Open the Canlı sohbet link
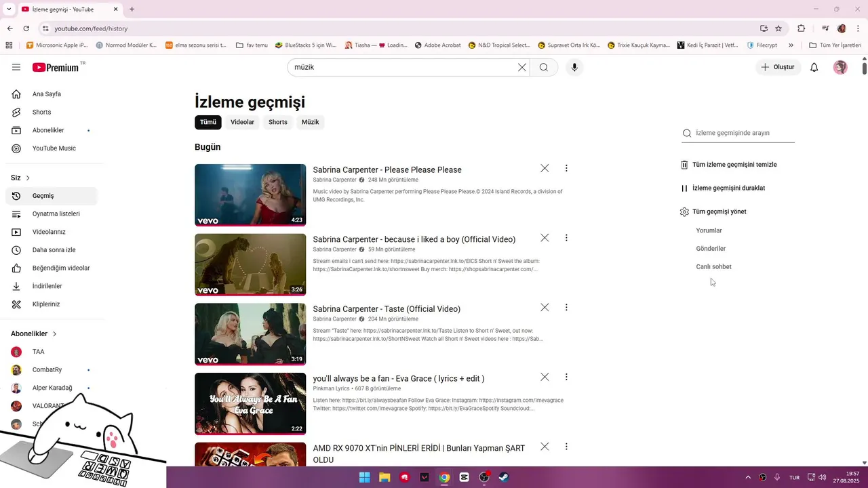This screenshot has width=868, height=488. coord(713,266)
